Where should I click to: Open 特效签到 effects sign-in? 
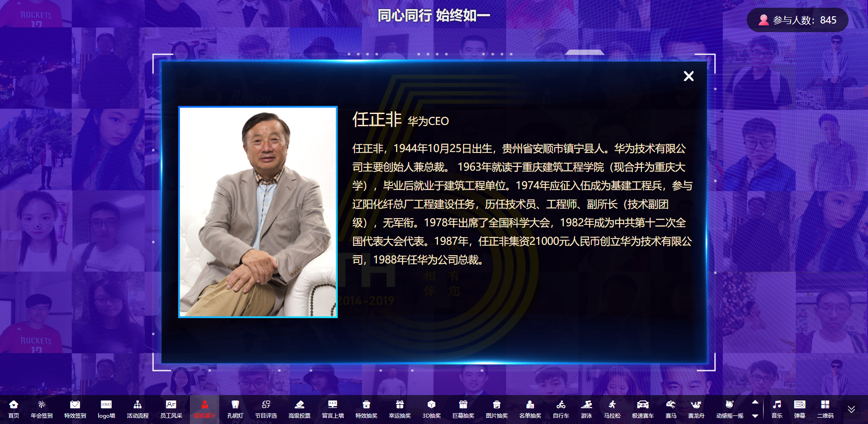tap(75, 409)
